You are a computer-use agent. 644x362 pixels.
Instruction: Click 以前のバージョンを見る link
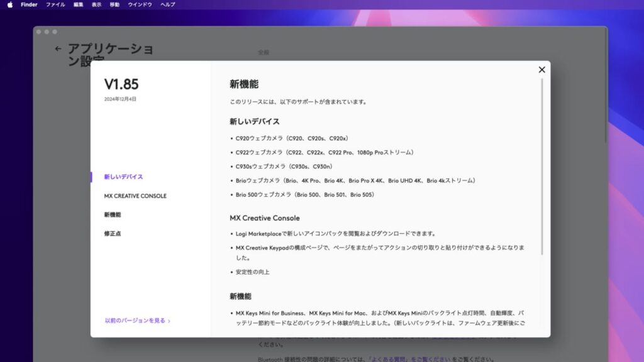point(135,320)
